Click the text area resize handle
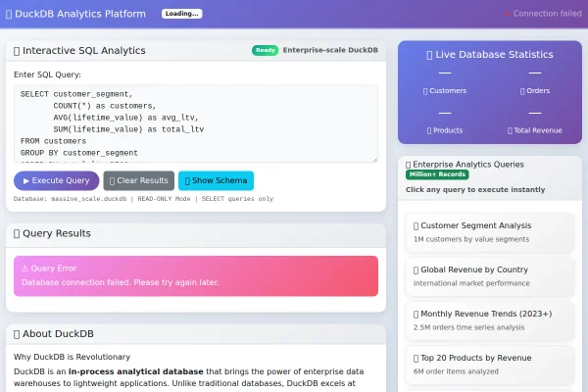The image size is (588, 392). [x=375, y=160]
